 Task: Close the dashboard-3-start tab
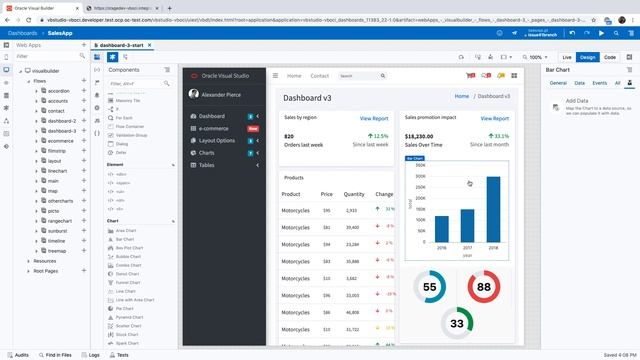coord(149,45)
